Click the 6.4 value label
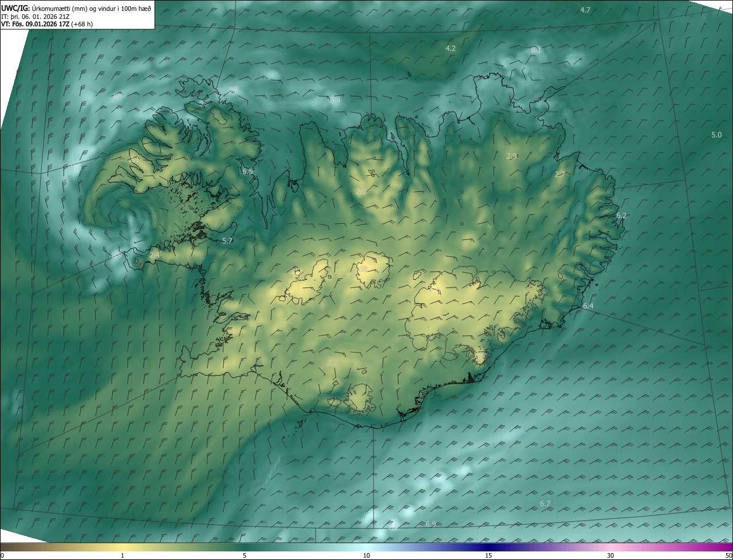Viewport: 733px width, 560px height. [588, 306]
